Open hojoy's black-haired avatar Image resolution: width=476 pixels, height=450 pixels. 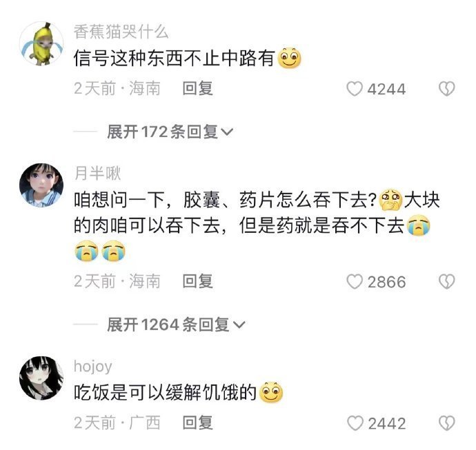[41, 378]
